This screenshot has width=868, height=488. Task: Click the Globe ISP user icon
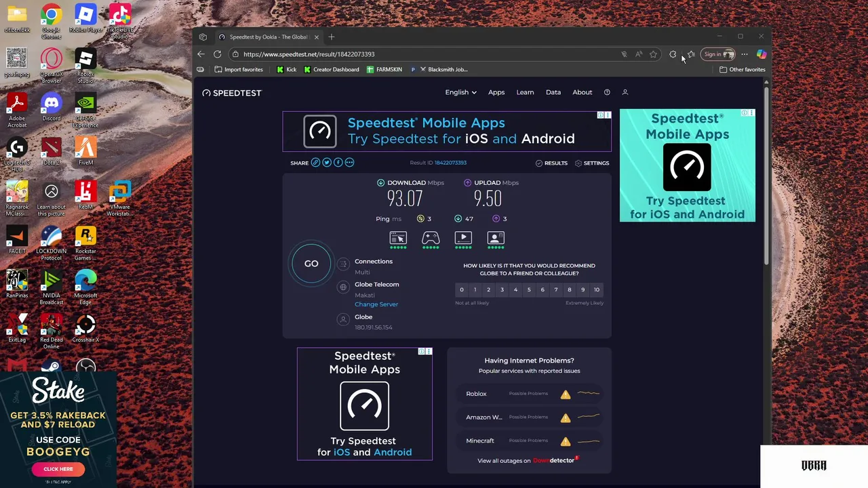click(x=343, y=319)
